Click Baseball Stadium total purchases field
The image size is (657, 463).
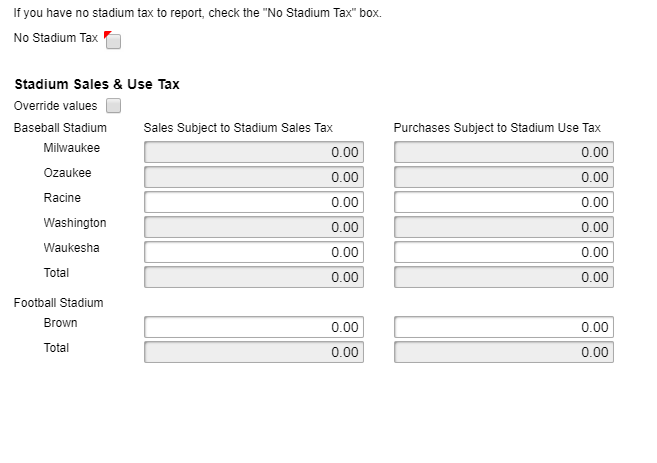tap(503, 277)
